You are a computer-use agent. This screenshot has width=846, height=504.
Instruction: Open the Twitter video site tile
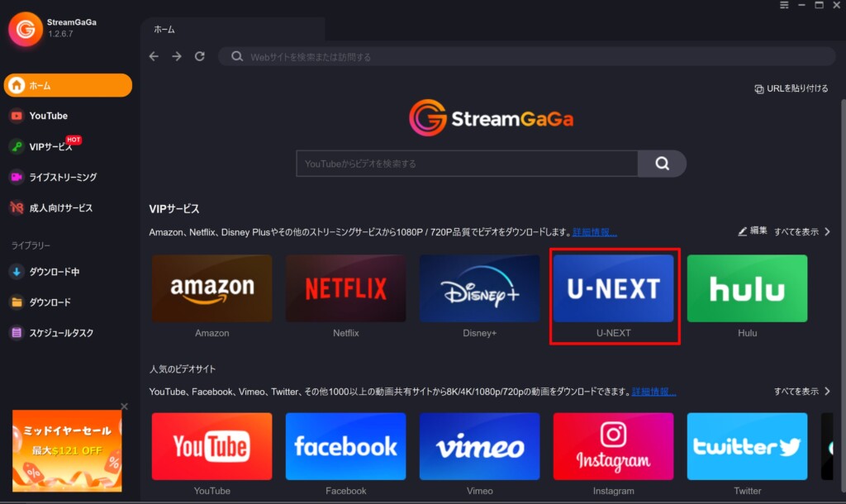tap(747, 446)
